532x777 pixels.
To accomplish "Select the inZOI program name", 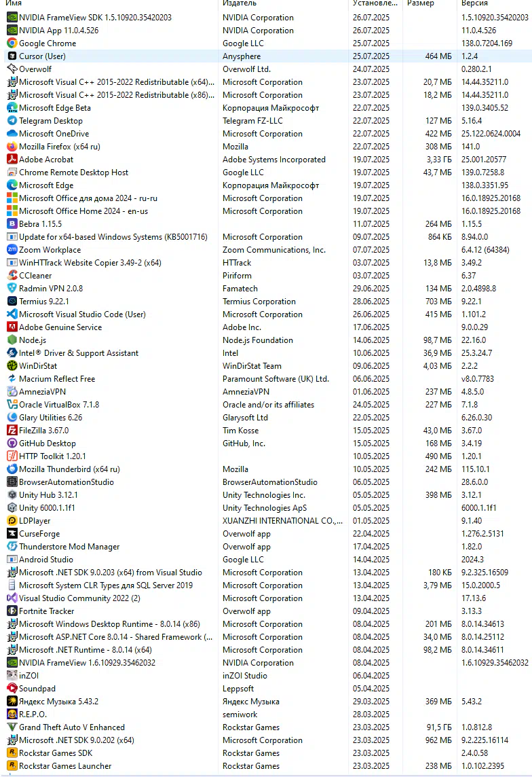I will pos(28,675).
